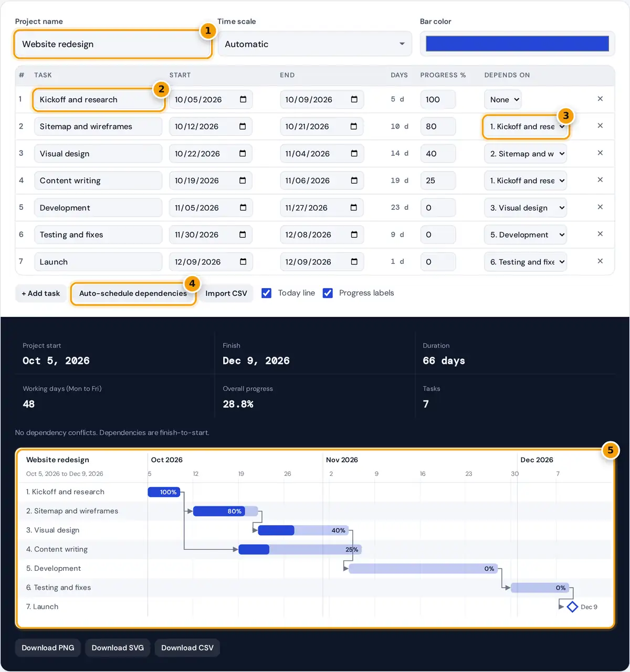
Task: Edit the Project name field
Action: [113, 44]
